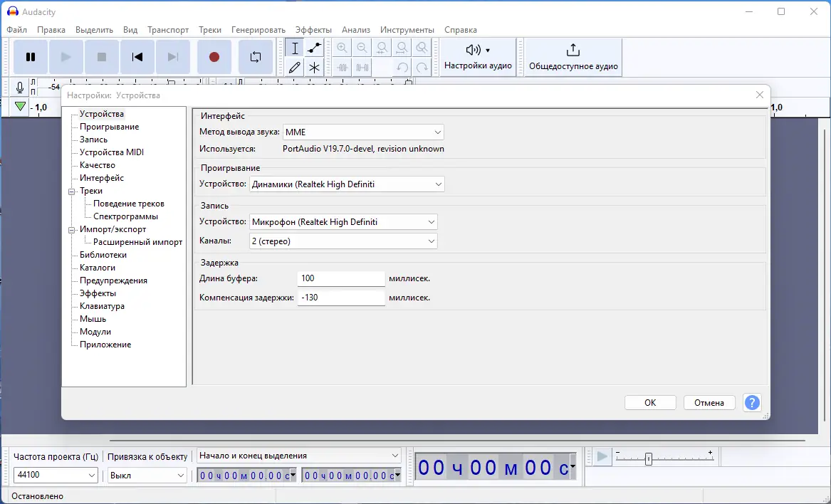Click Play-at-speed button near speed slider
This screenshot has width=831, height=504.
click(x=602, y=456)
